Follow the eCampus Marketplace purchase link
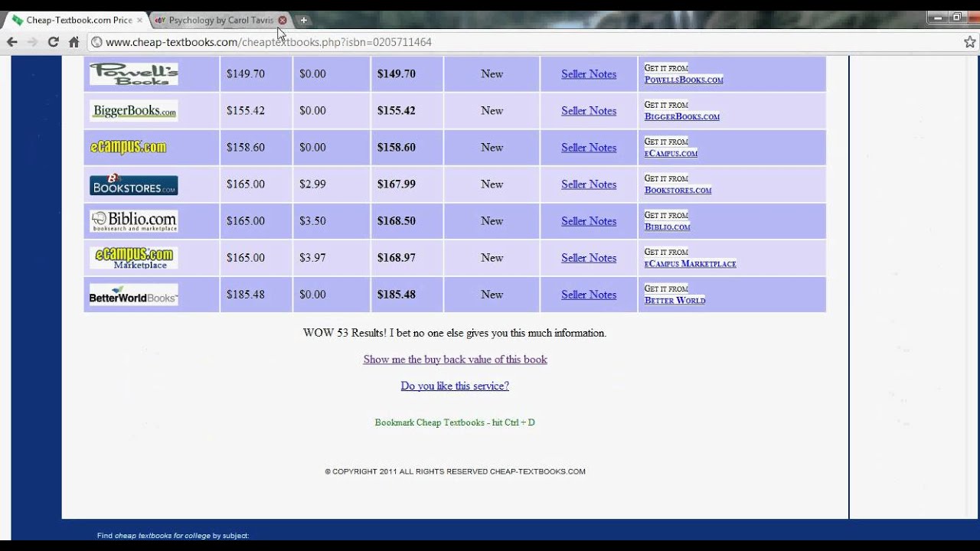The height and width of the screenshot is (551, 980). pyautogui.click(x=691, y=263)
